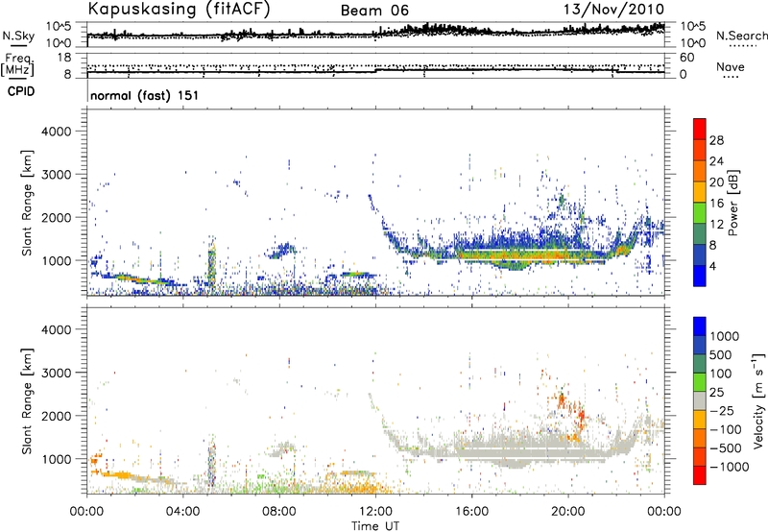Click the 'Freq. [MHz]' axis label

pos(18,65)
